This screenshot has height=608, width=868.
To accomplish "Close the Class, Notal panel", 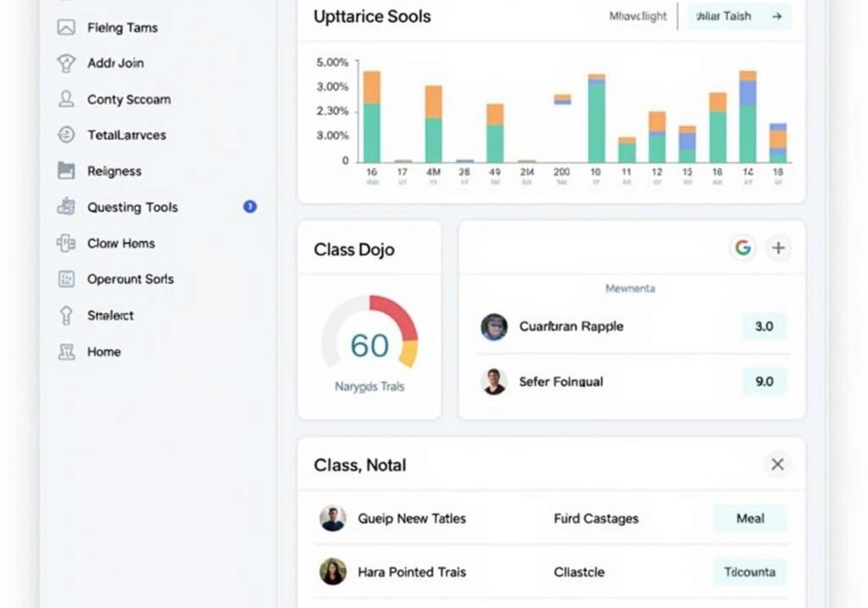I will (x=777, y=464).
